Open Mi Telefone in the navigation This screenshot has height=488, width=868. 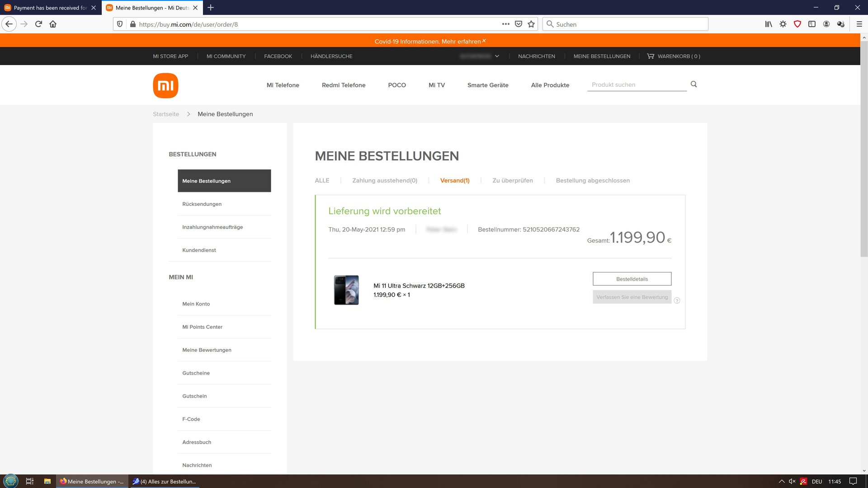pyautogui.click(x=283, y=85)
